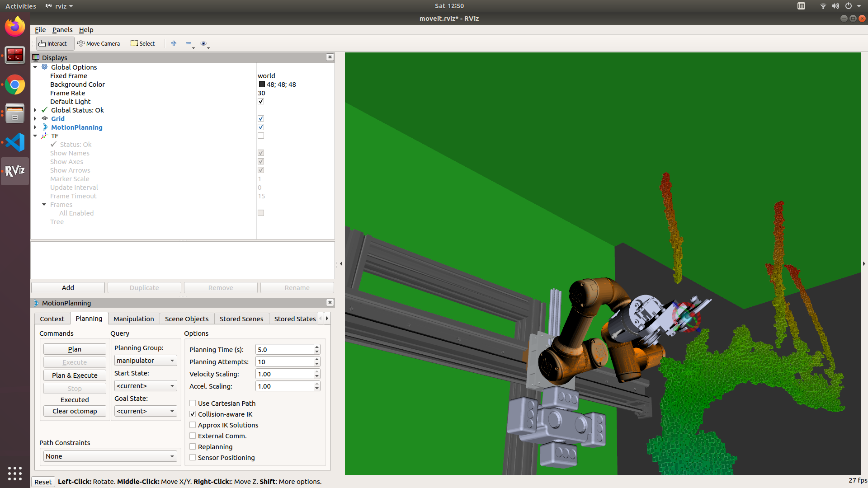Uncheck Collision-aware IK
The height and width of the screenshot is (488, 868).
tap(193, 414)
